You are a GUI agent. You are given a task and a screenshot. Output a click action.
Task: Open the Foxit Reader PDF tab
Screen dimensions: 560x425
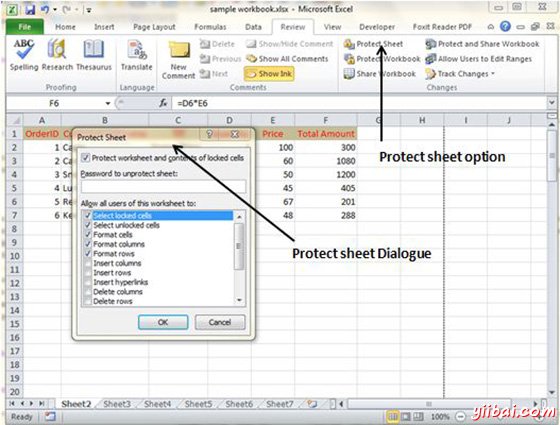point(442,27)
